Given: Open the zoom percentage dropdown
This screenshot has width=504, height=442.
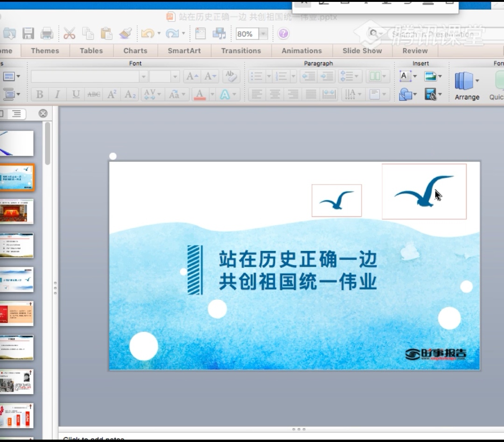Looking at the screenshot, I should click(x=263, y=34).
